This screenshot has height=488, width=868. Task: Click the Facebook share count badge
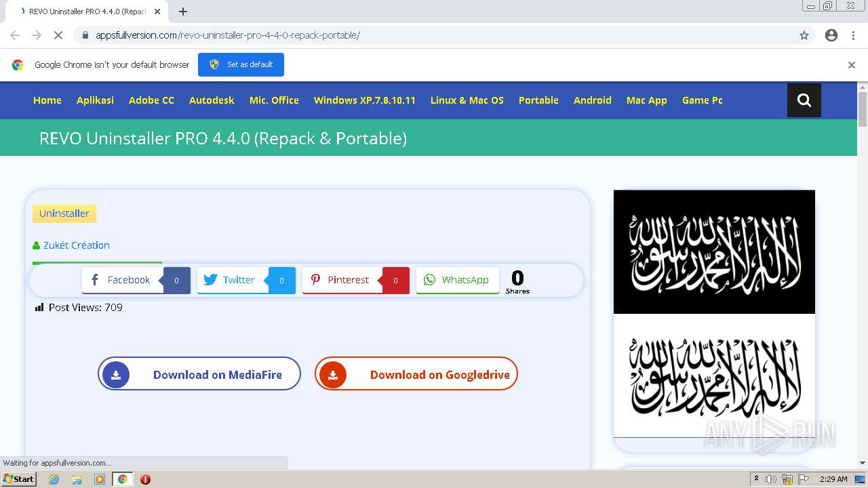coord(176,281)
